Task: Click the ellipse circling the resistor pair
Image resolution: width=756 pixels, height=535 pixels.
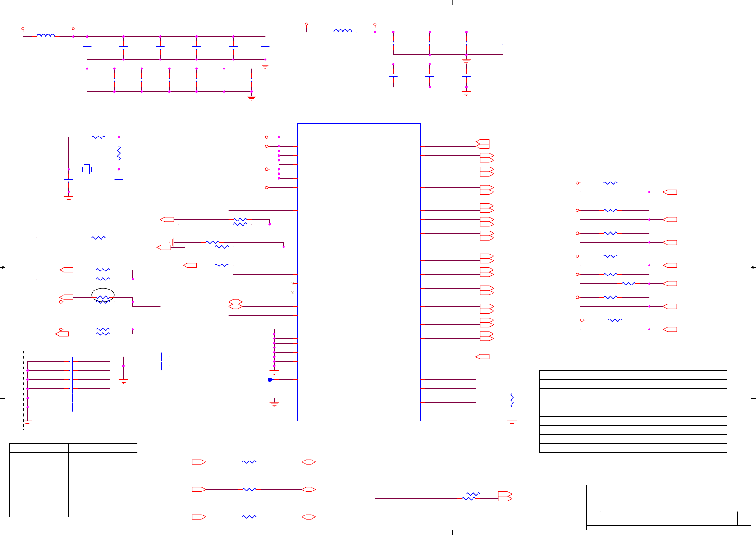Action: pos(103,295)
